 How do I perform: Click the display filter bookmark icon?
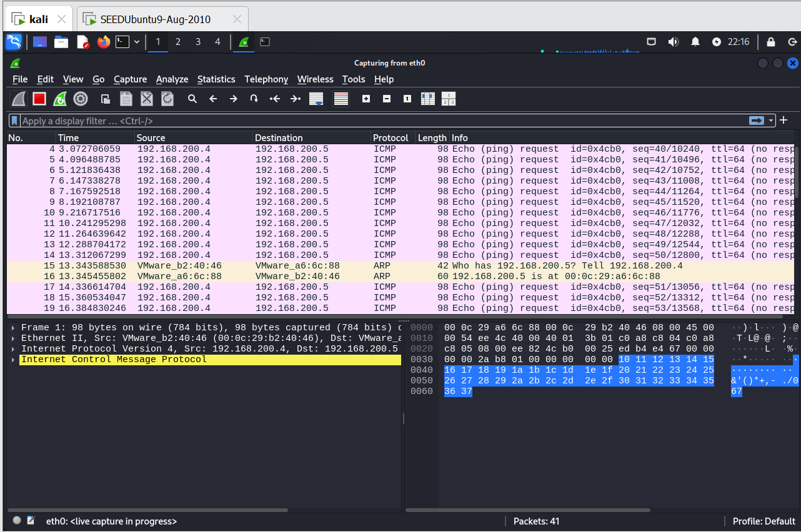(x=14, y=121)
